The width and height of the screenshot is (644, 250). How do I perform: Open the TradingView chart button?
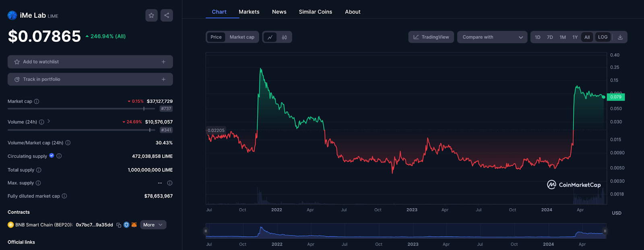431,37
